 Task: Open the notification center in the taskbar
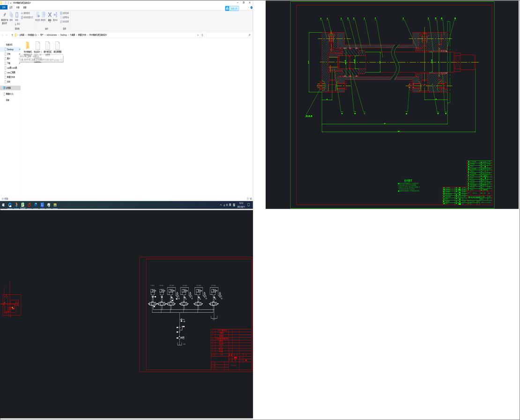(x=249, y=205)
